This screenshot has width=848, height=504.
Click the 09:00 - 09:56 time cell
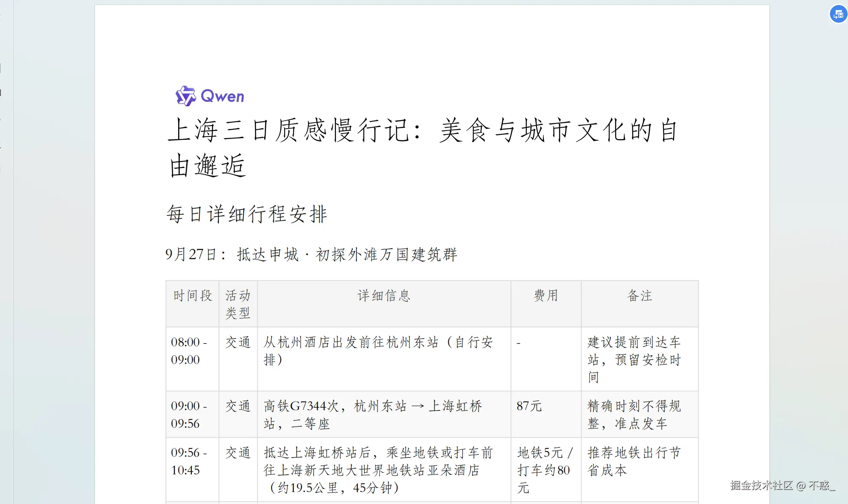click(189, 415)
